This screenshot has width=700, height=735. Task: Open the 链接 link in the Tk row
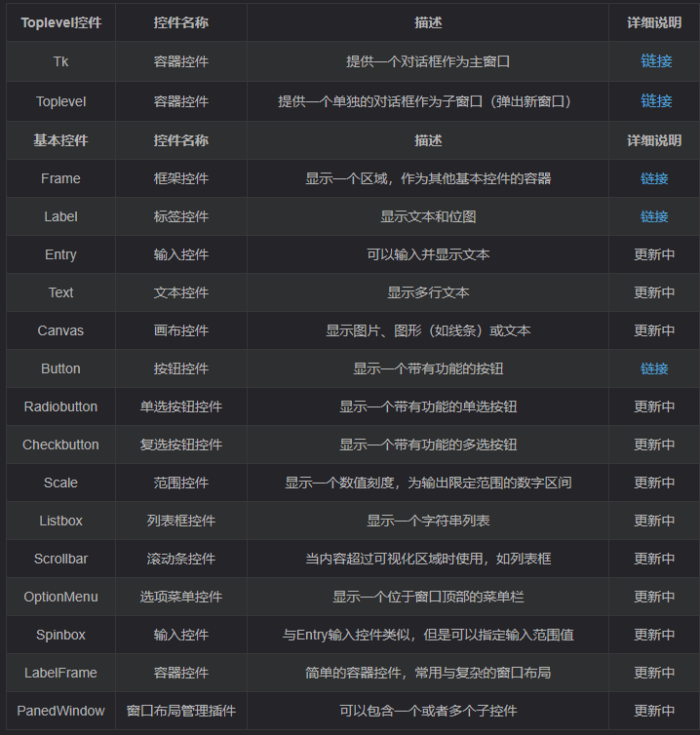coord(656,61)
